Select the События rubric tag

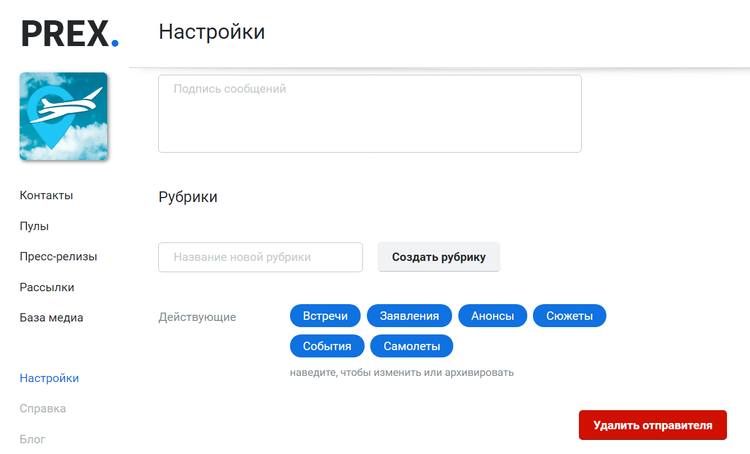click(327, 346)
